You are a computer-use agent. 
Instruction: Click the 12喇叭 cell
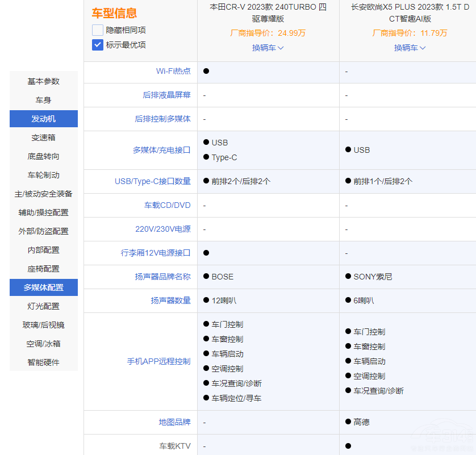tap(224, 300)
